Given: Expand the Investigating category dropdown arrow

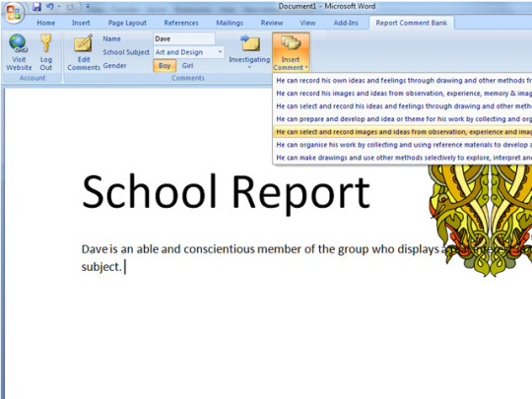Looking at the screenshot, I should pyautogui.click(x=249, y=67).
